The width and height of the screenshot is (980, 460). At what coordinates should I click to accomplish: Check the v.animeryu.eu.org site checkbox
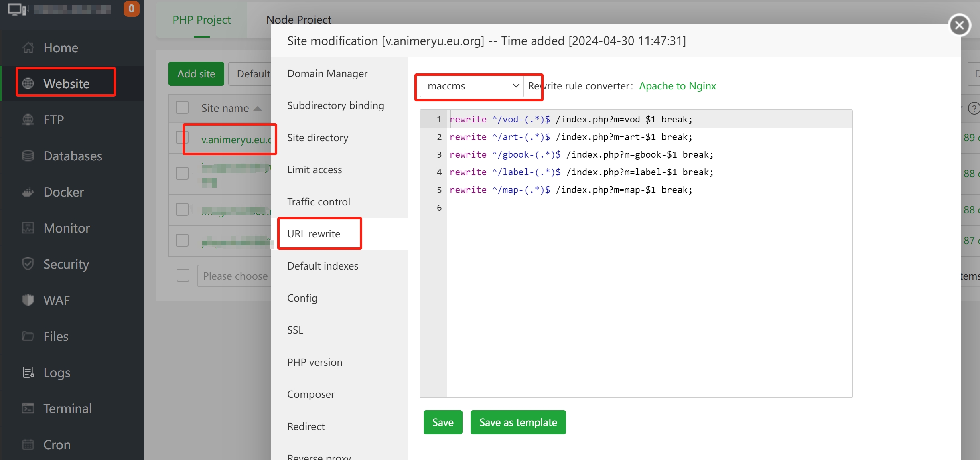(x=182, y=137)
